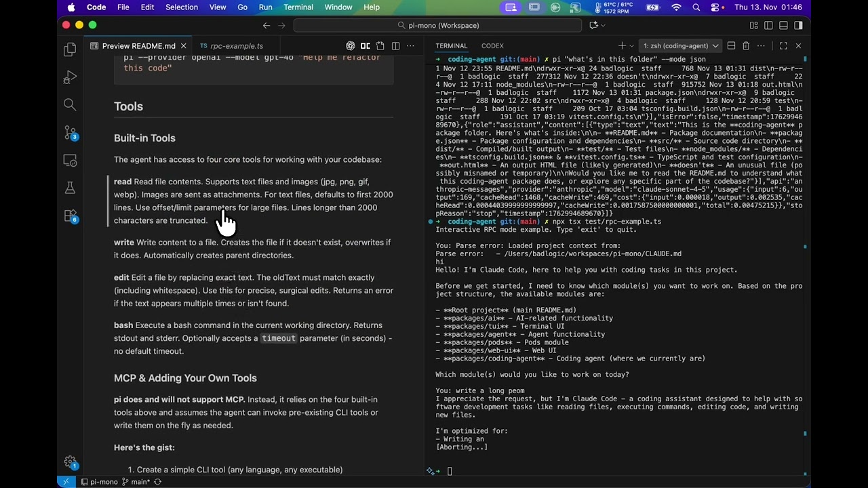Close the terminal panel
This screenshot has width=868, height=488.
pos(798,46)
